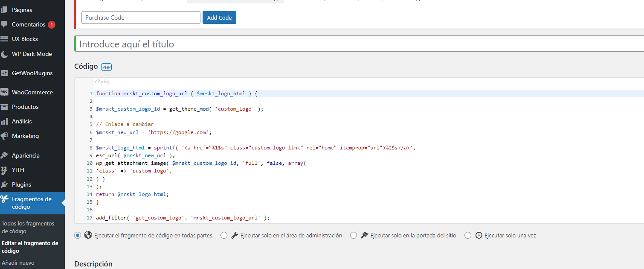The height and width of the screenshot is (269, 644).
Task: Click the pushpin icon for site front-end
Action: point(364,235)
